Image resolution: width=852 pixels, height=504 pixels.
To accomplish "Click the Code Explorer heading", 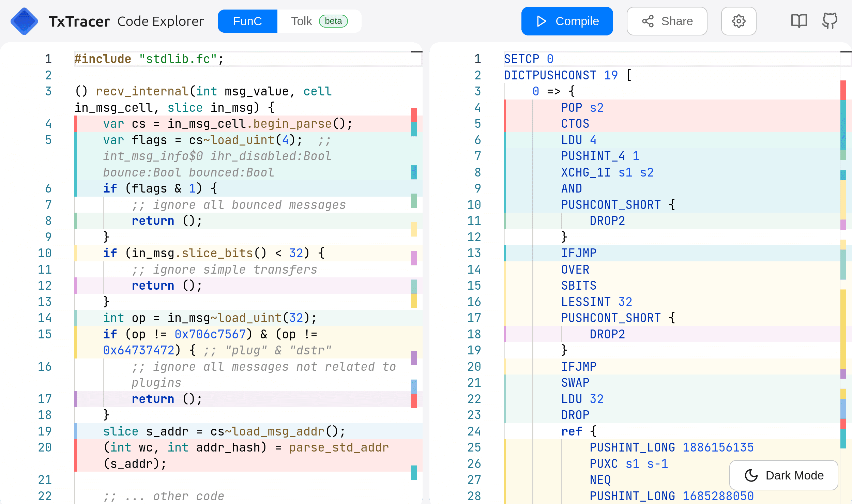I will tap(161, 21).
